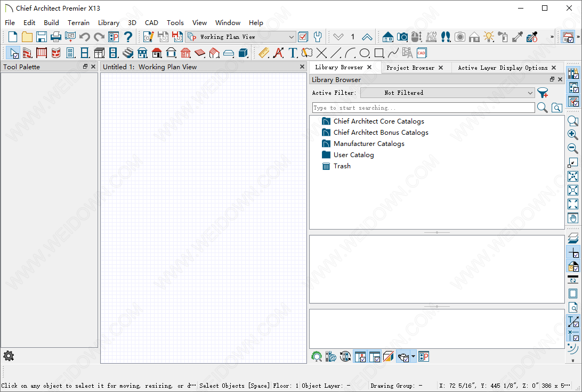Open the File menu
Screen dimensions: 582x392
(10, 22)
